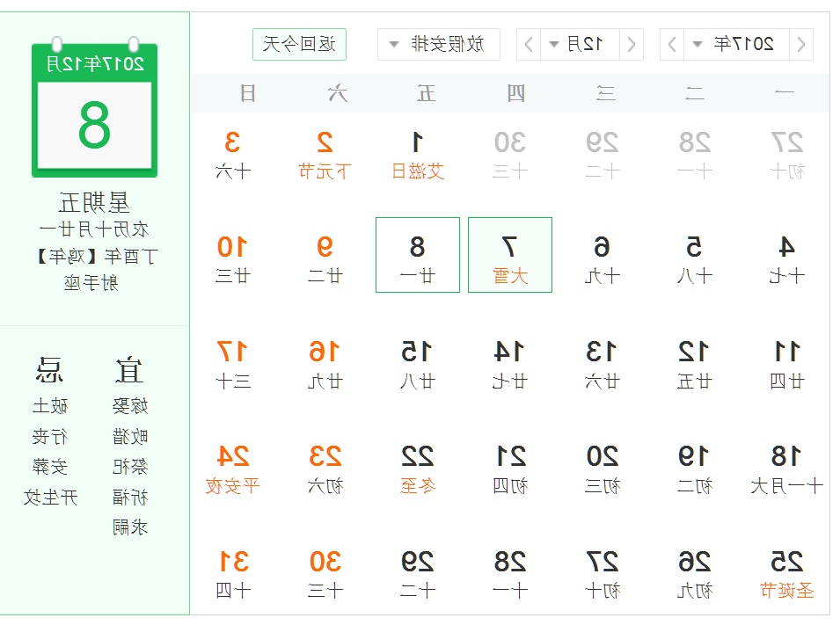This screenshot has height=625, width=840.
Task: Click the 返回今天 button
Action: [x=299, y=44]
